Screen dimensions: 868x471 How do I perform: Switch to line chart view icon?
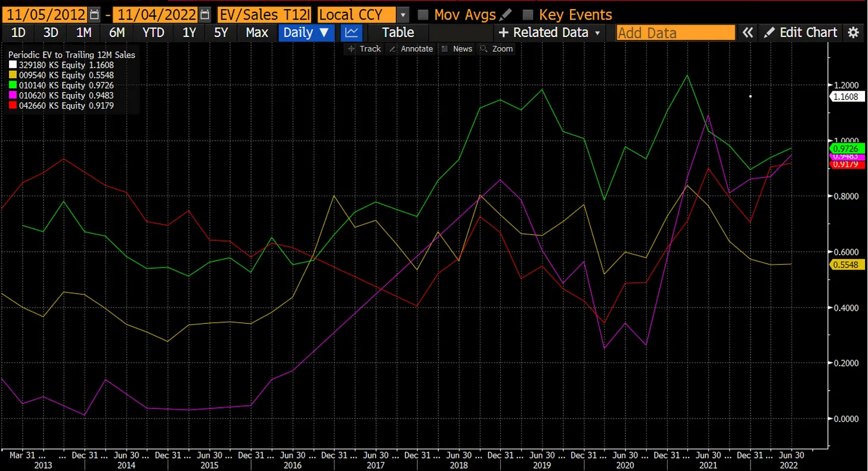tap(352, 33)
